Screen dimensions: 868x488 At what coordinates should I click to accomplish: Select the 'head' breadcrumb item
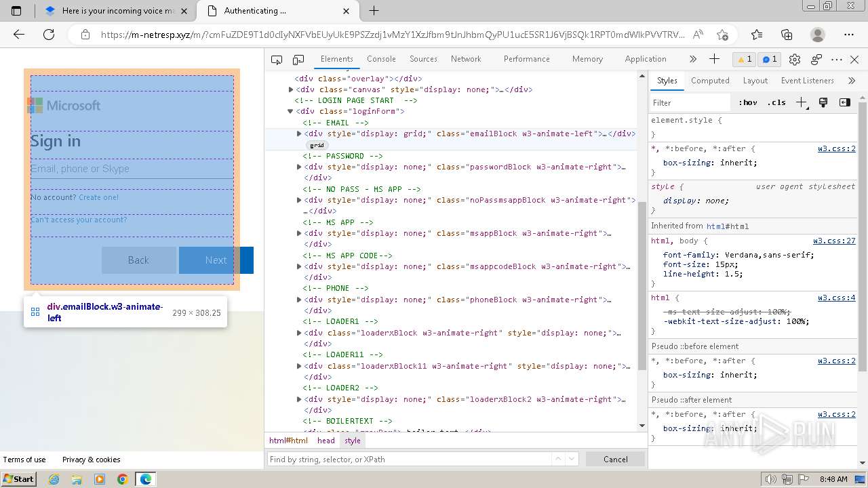pos(326,441)
